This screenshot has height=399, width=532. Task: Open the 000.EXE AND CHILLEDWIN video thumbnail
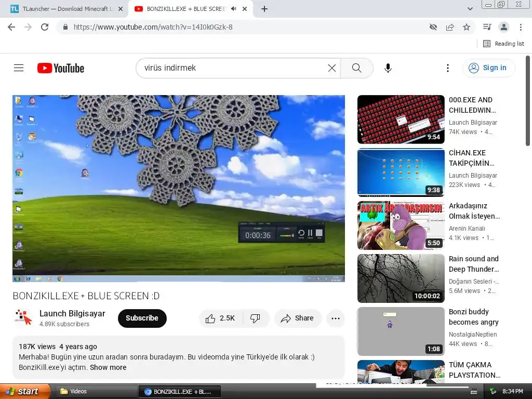click(x=401, y=119)
